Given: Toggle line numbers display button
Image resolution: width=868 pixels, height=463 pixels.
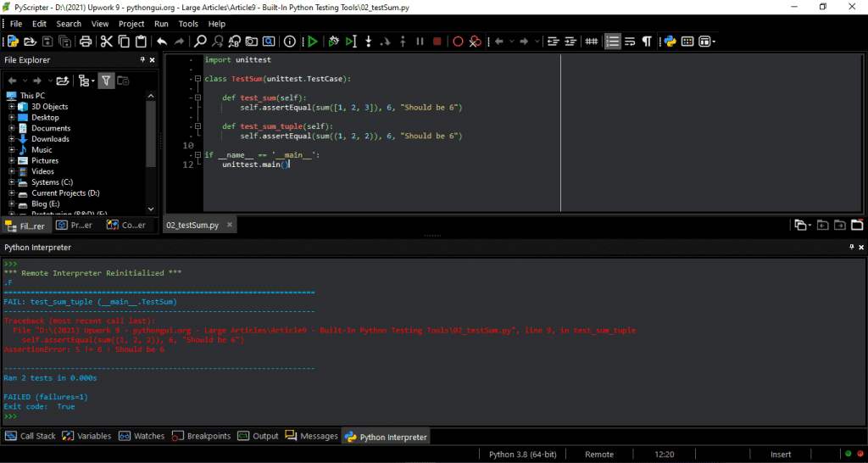Looking at the screenshot, I should coord(612,42).
